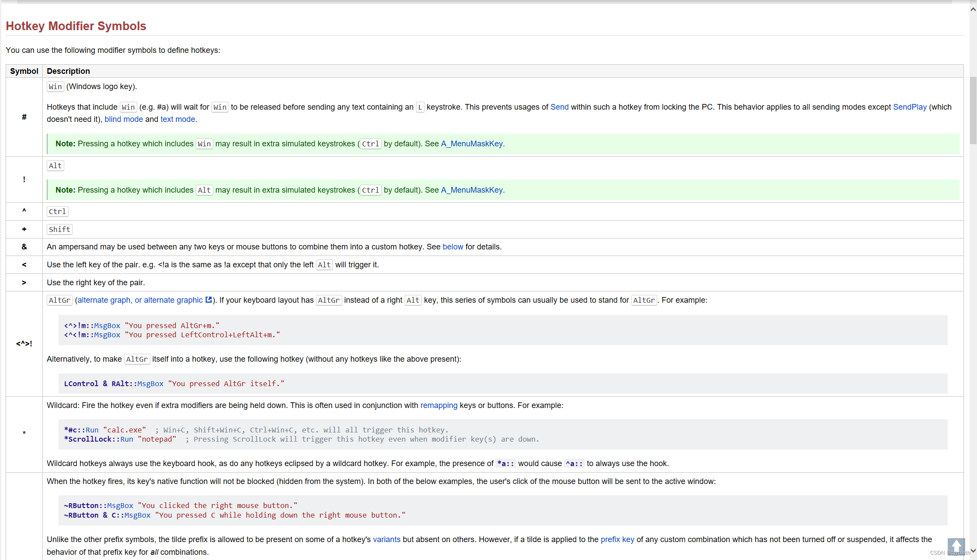This screenshot has height=560, width=977.
Task: Open alternate graph, or alternate graphic link
Action: tap(140, 300)
